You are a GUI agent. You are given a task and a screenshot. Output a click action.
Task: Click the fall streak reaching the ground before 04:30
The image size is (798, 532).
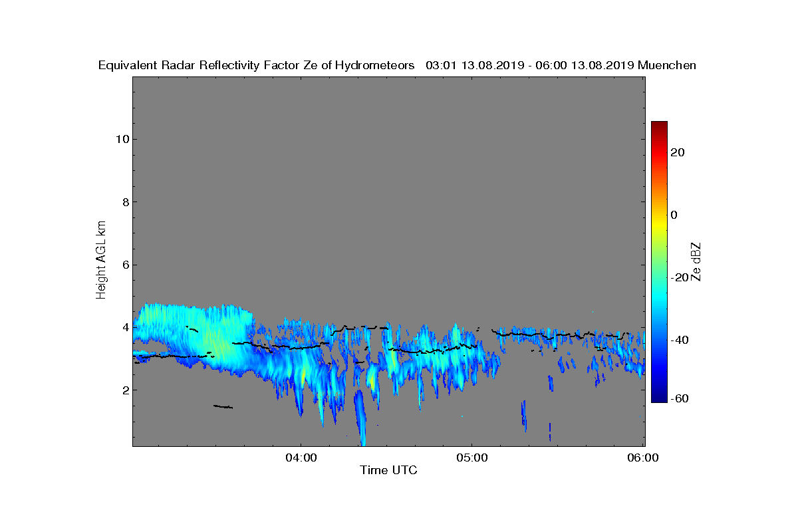[x=360, y=419]
